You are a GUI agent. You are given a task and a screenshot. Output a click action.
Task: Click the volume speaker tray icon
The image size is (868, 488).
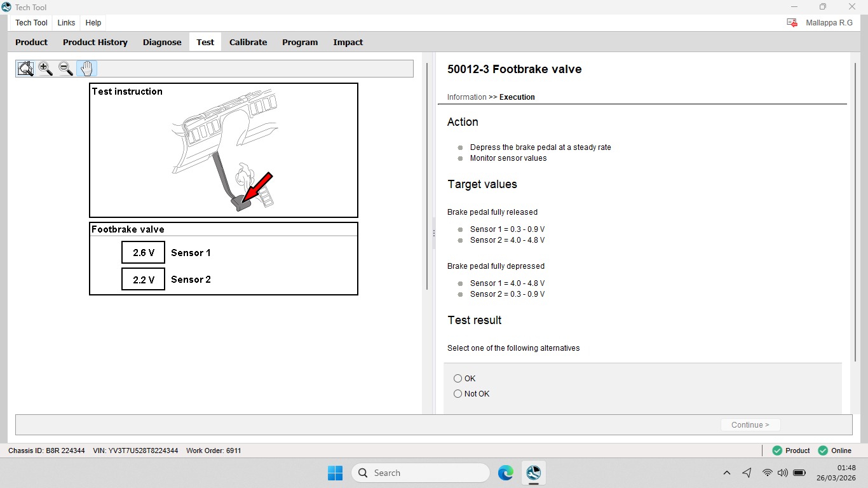pyautogui.click(x=782, y=473)
